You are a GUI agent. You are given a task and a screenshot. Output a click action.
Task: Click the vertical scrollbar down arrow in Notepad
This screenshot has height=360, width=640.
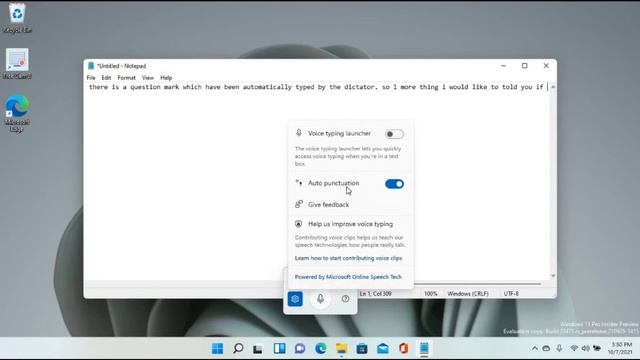(553, 276)
